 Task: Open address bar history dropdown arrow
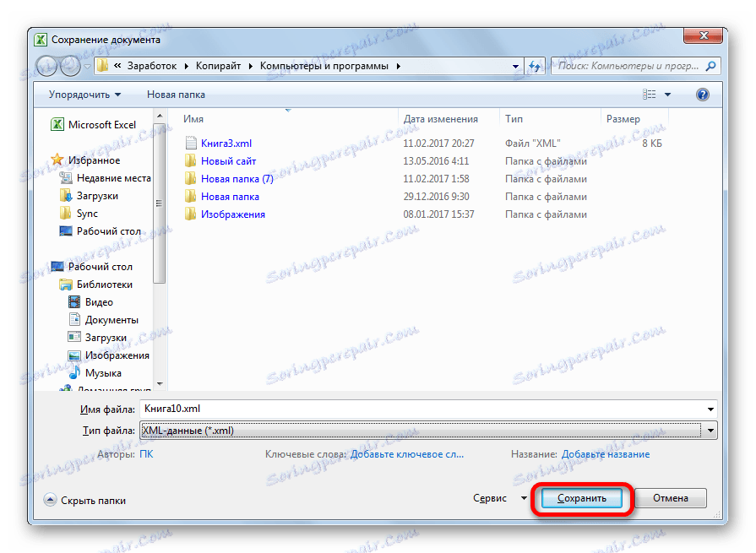click(515, 67)
